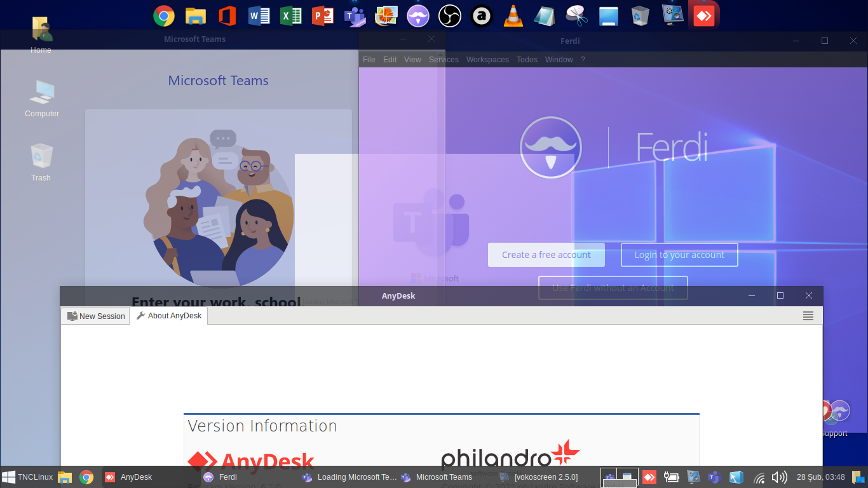Open the Edit menu in Ferdi
This screenshot has width=868, height=488.
click(390, 60)
